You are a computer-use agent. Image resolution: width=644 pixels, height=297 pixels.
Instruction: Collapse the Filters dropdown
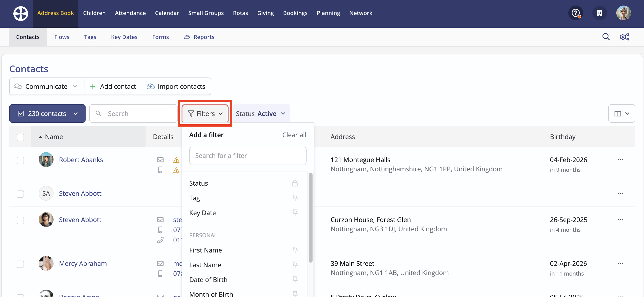coord(205,113)
